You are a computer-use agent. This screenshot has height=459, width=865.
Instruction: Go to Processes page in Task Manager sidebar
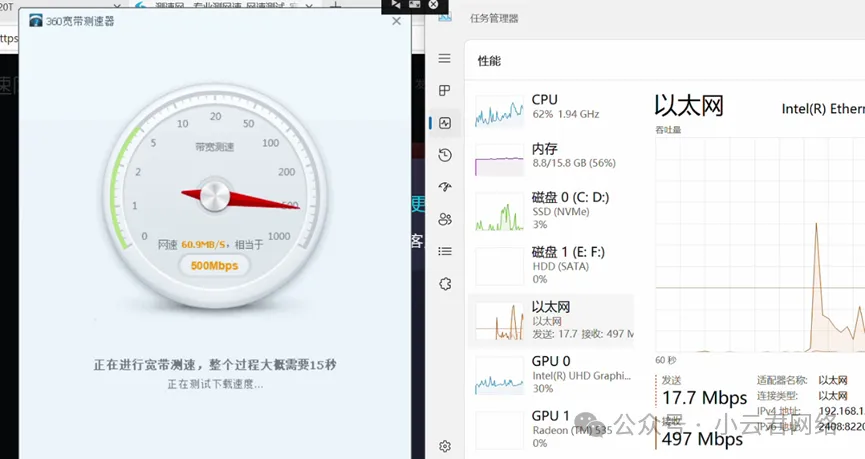(x=445, y=91)
